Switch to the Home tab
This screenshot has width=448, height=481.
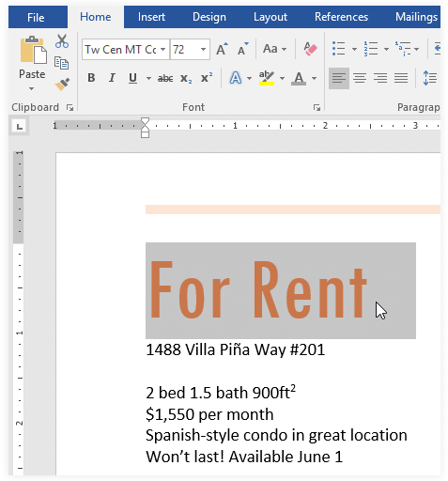click(x=95, y=17)
